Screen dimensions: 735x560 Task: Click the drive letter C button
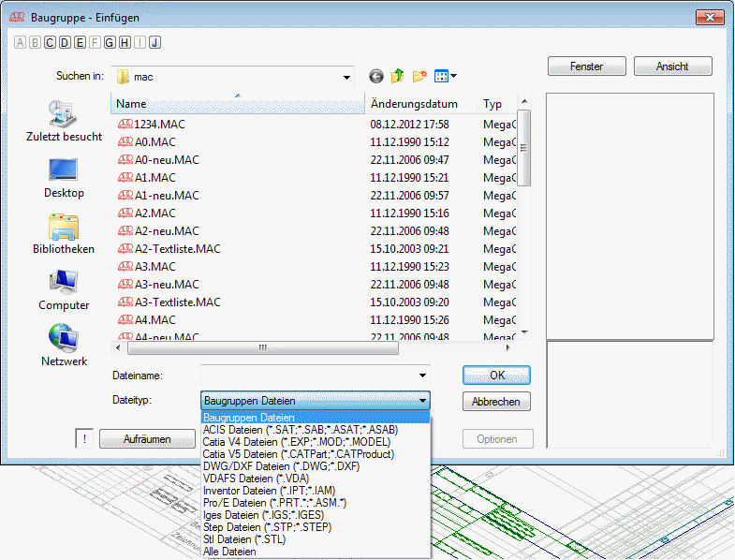coord(50,43)
